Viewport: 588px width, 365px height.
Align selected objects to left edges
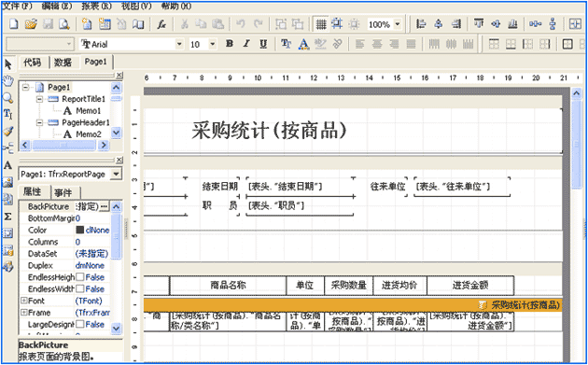[x=421, y=24]
